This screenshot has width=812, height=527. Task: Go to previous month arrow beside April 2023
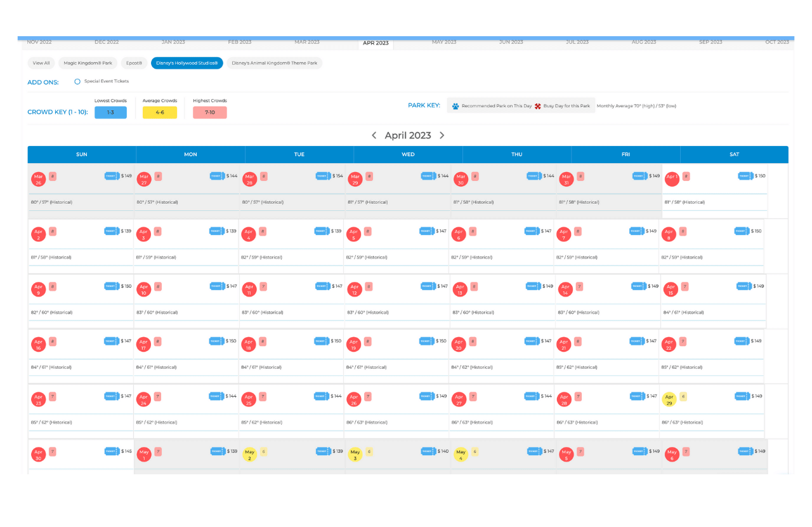tap(374, 135)
